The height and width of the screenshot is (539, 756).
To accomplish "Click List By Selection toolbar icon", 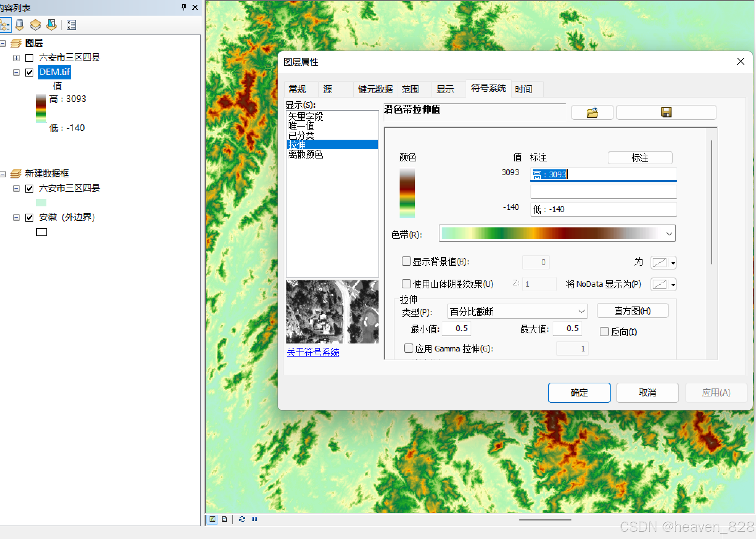I will pyautogui.click(x=51, y=25).
